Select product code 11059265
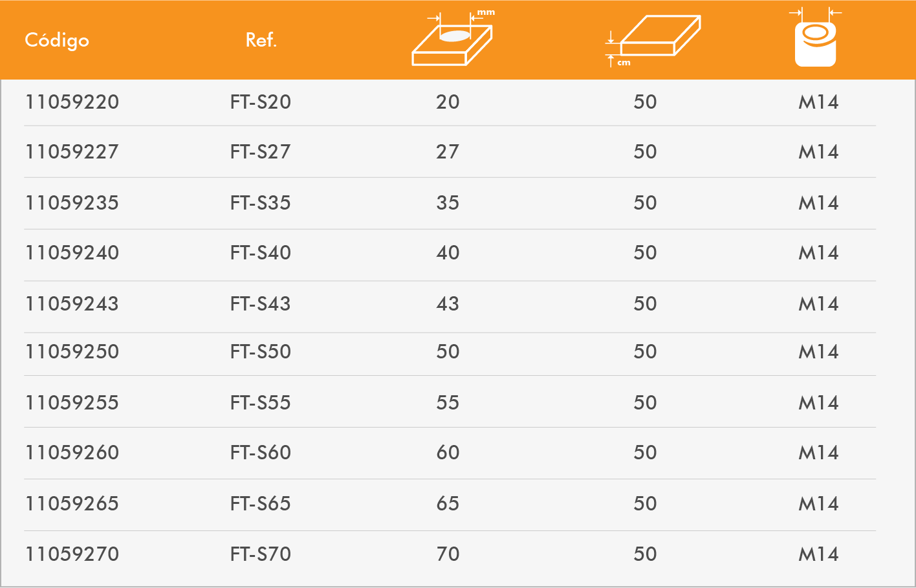The height and width of the screenshot is (588, 916). [x=72, y=503]
